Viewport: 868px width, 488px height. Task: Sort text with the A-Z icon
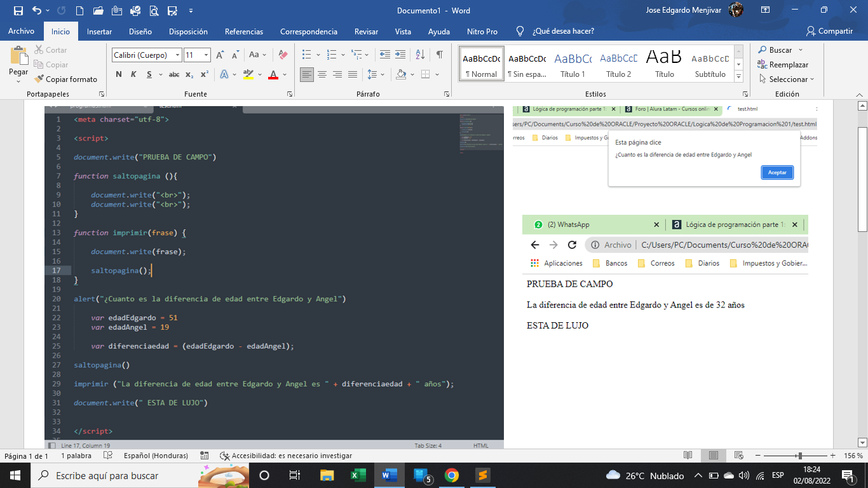(420, 55)
